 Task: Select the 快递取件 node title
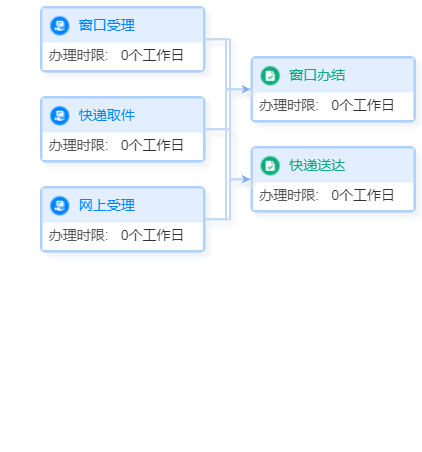tap(107, 116)
